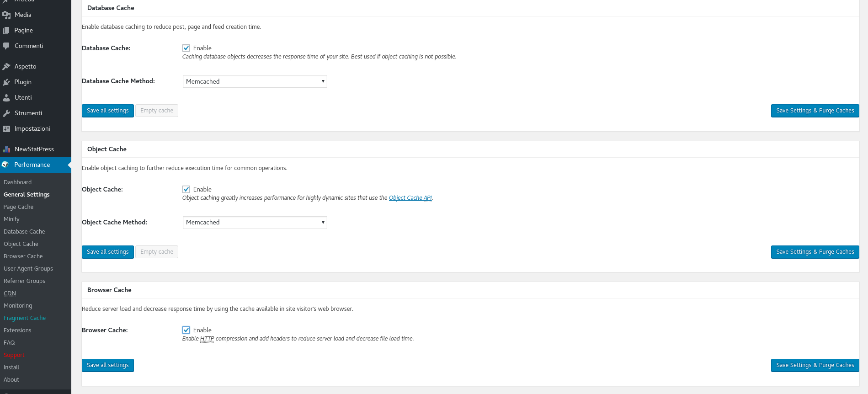Uncheck the Database Cache Enable checkbox
868x394 pixels.
click(x=186, y=48)
